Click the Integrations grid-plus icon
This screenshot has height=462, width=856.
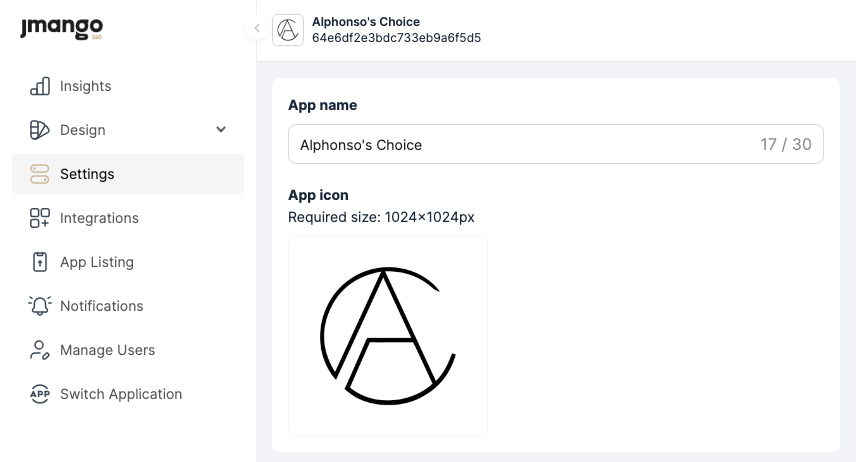pyautogui.click(x=40, y=218)
